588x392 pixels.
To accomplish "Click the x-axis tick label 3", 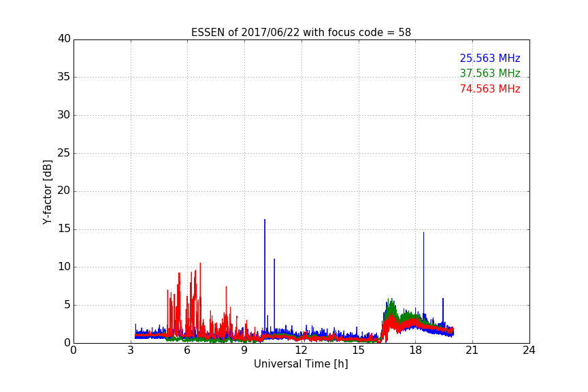I will tap(131, 350).
